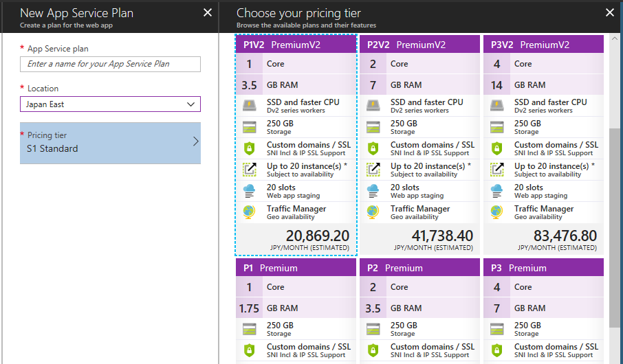Click Custom domains SSL shield icon in P3V2 card
This screenshot has width=623, height=364.
497,148
